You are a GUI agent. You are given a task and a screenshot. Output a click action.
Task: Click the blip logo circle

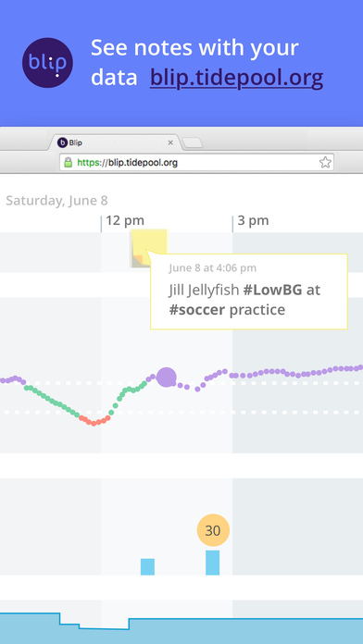coord(47,63)
